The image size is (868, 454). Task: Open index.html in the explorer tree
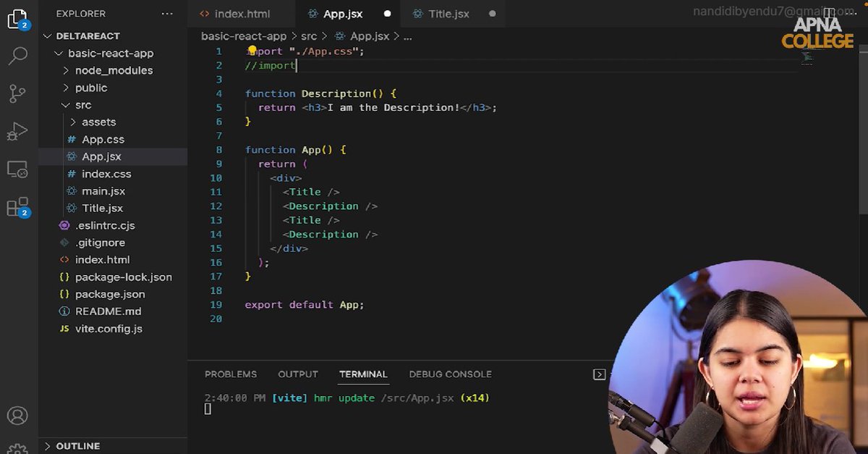(113, 259)
